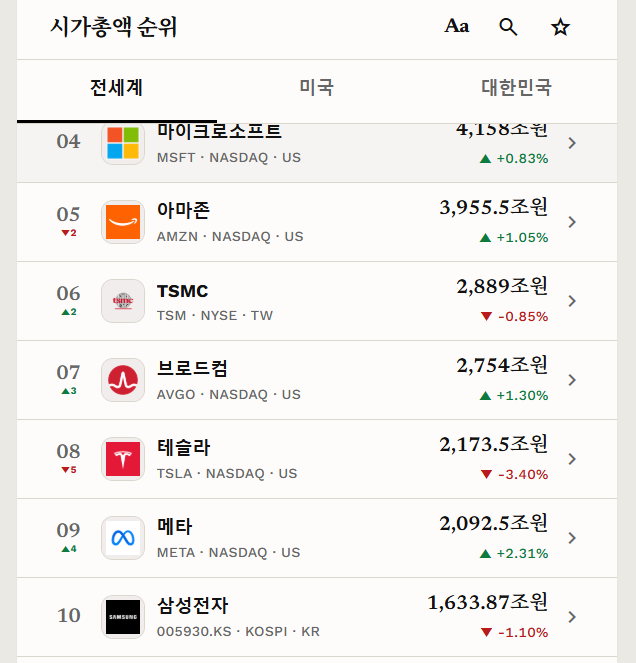Viewport: 636px width, 663px height.
Task: Click market cap 1,633.87조원
Action: [488, 603]
